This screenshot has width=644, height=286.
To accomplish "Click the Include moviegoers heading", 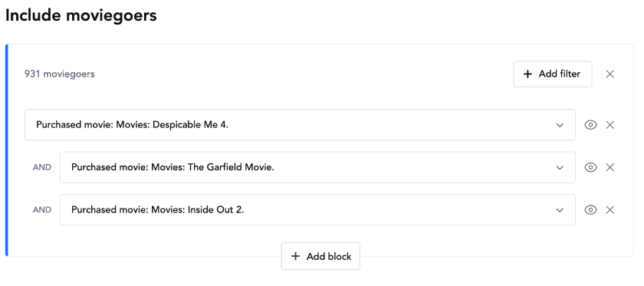I will click(x=81, y=15).
